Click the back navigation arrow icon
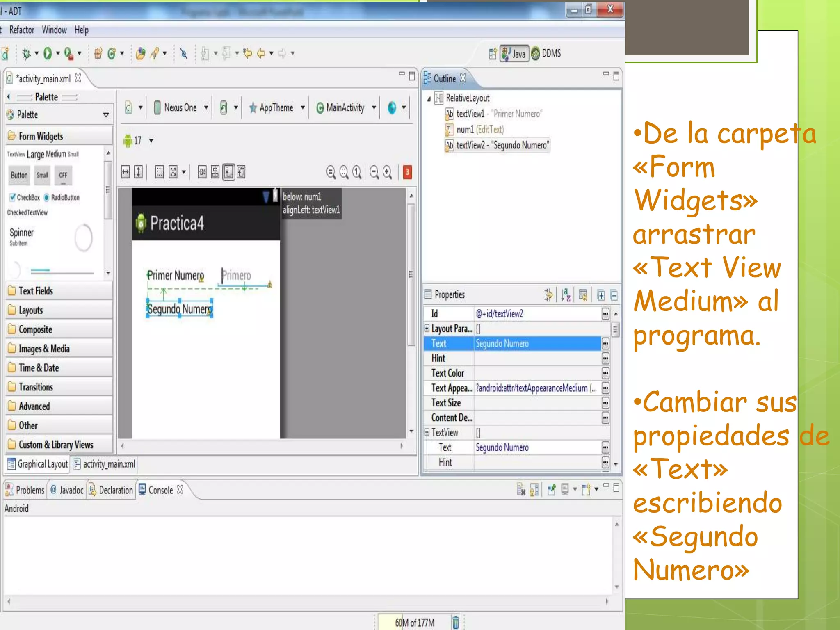This screenshot has height=630, width=840. pyautogui.click(x=261, y=53)
